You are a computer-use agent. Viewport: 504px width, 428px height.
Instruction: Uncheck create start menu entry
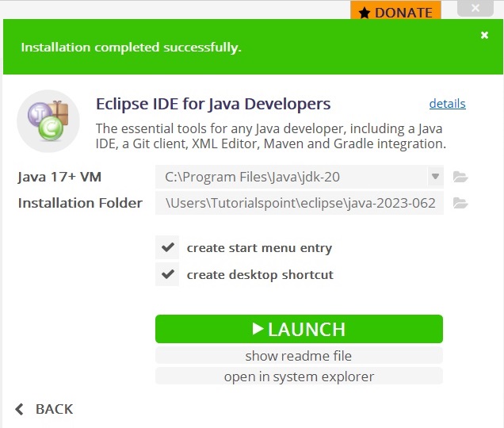pyautogui.click(x=167, y=247)
